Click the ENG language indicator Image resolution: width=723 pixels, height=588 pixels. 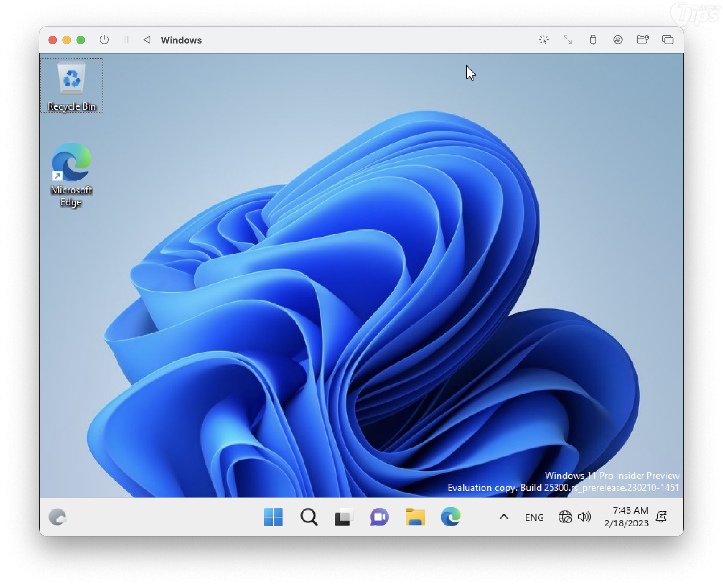pos(534,517)
